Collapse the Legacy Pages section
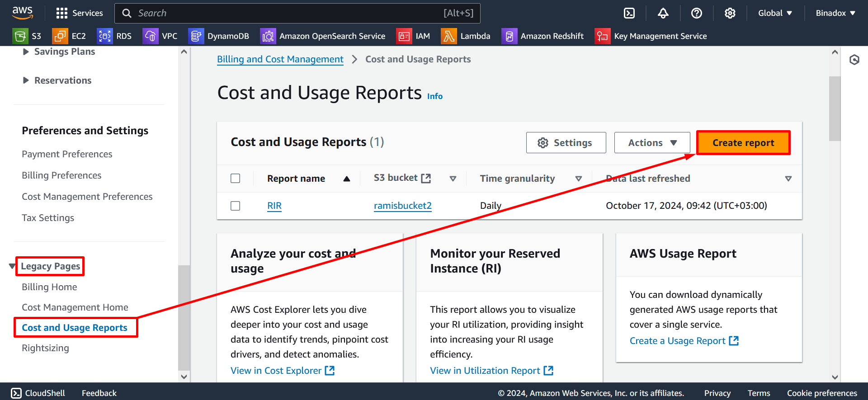This screenshot has width=868, height=400. pos(12,266)
